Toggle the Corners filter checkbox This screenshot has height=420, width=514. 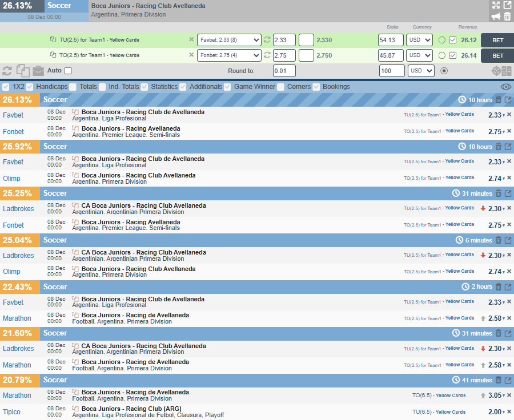point(280,87)
